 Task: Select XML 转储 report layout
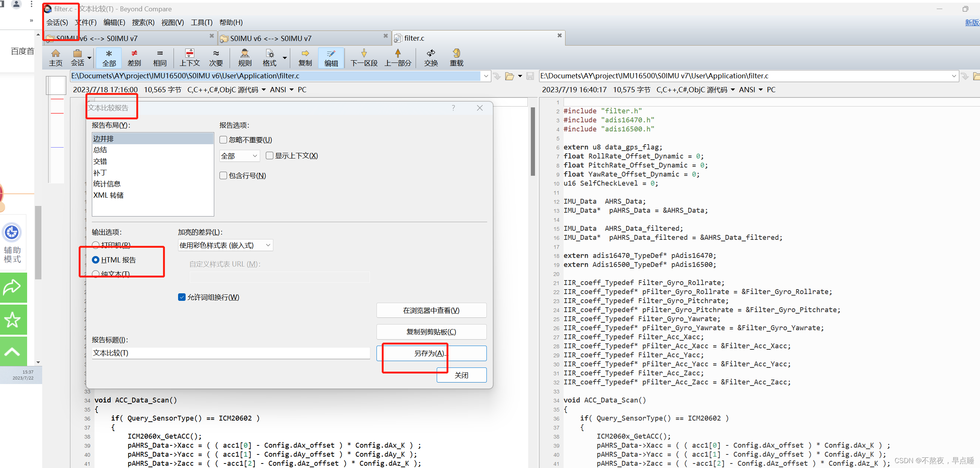tap(152, 195)
